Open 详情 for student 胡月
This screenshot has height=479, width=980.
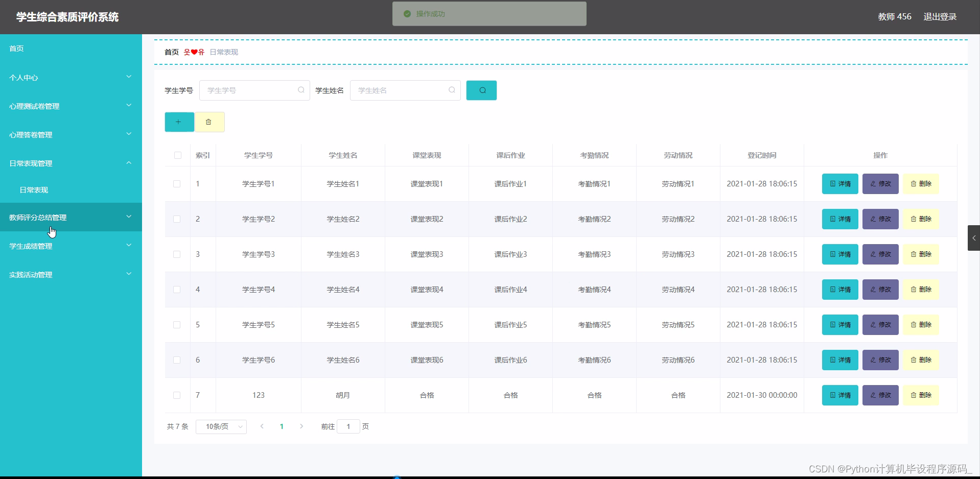pyautogui.click(x=840, y=395)
